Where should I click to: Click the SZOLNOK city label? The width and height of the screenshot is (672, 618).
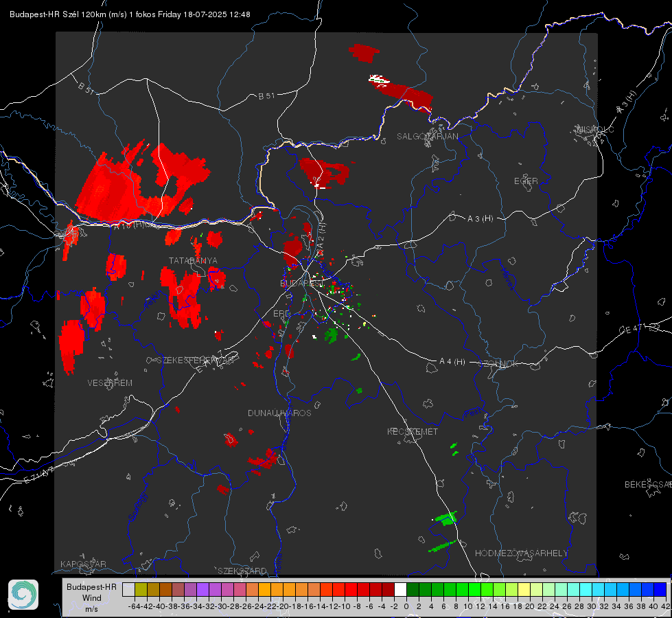pyautogui.click(x=499, y=364)
